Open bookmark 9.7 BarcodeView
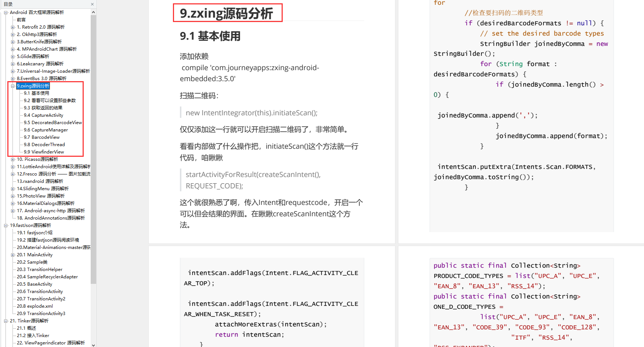644x347 pixels. click(x=42, y=137)
